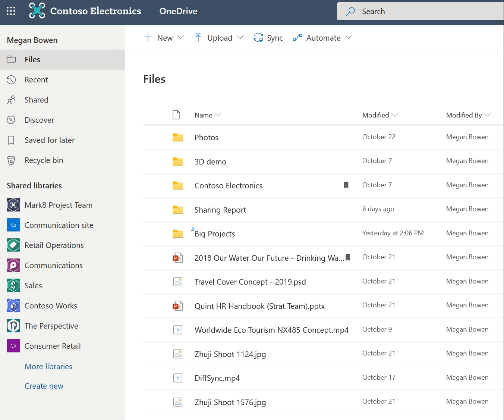This screenshot has width=504, height=420.
Task: Toggle saved-for-later bookmark on 2018 Our Water file
Action: point(348,257)
